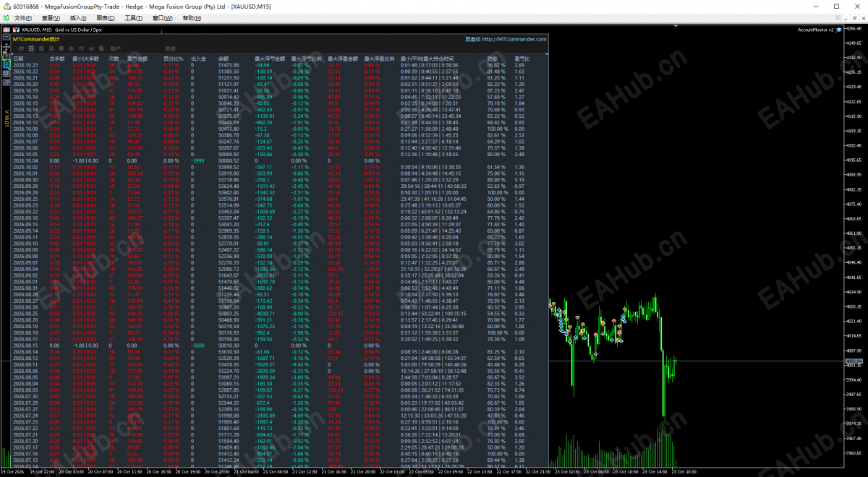This screenshot has height=477, width=868.
Task: Click the 总手数 column header
Action: [x=57, y=59]
